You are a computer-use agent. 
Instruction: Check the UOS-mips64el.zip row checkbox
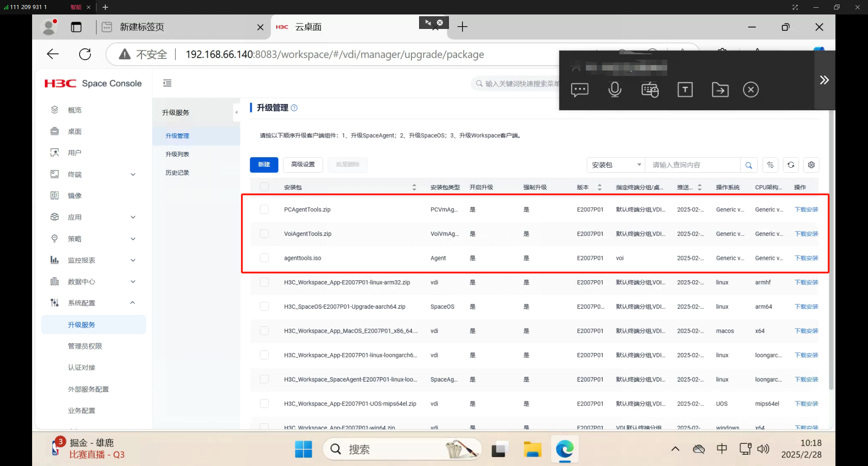click(264, 404)
